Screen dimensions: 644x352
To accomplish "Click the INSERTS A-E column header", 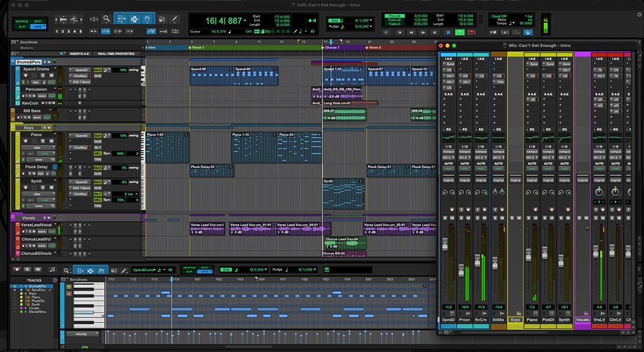I will 79,54.
